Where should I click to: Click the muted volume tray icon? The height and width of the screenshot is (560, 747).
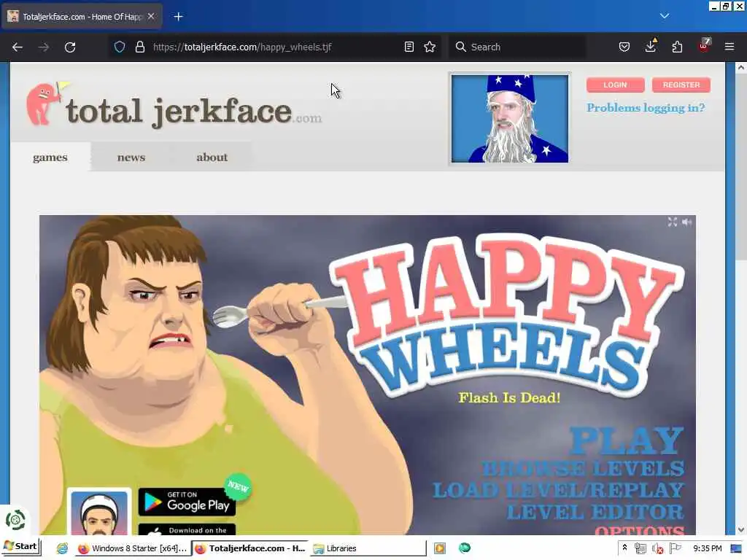(x=657, y=548)
